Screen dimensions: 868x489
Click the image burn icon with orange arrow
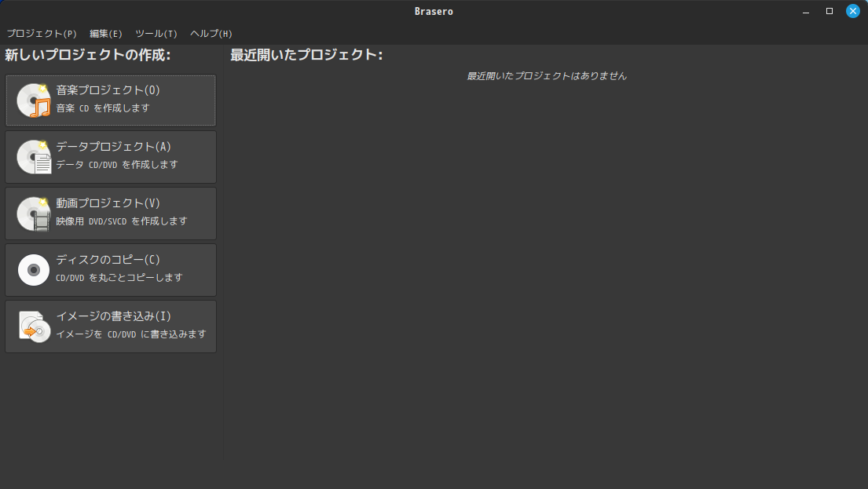coord(35,327)
